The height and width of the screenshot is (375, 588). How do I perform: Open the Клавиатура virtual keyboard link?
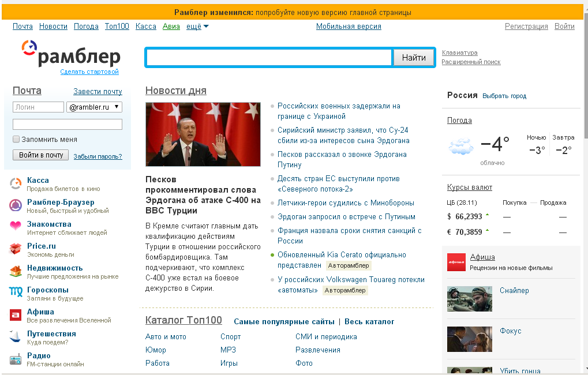[460, 52]
